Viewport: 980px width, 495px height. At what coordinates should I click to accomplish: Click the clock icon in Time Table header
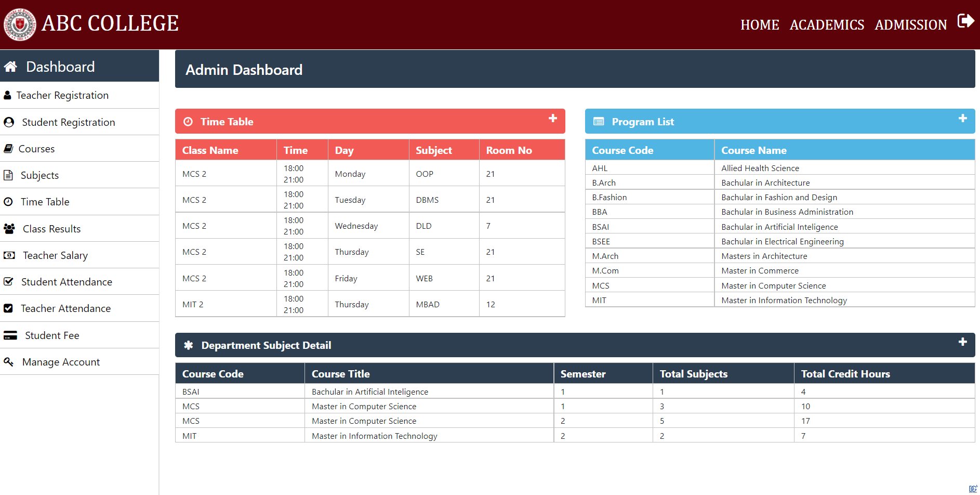point(188,122)
